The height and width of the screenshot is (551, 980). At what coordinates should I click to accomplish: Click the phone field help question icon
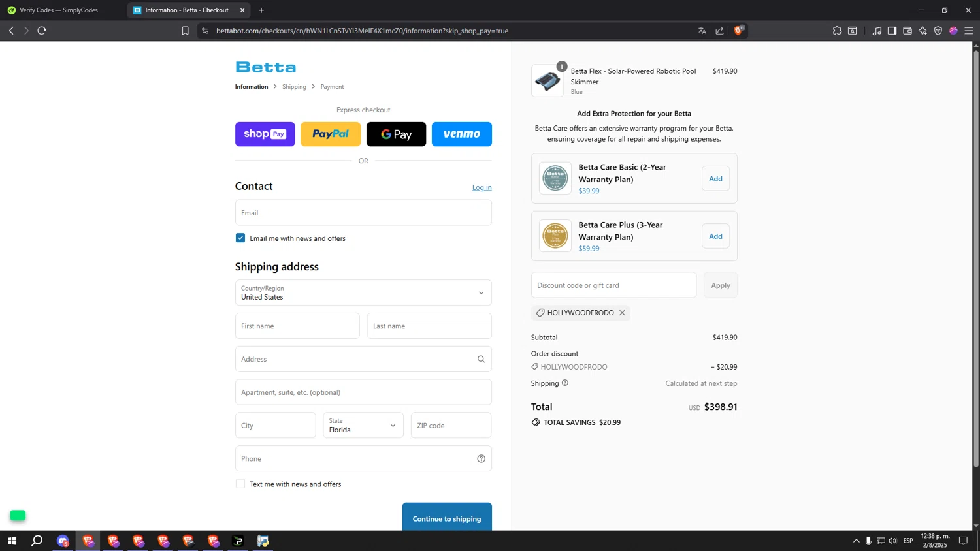481,458
